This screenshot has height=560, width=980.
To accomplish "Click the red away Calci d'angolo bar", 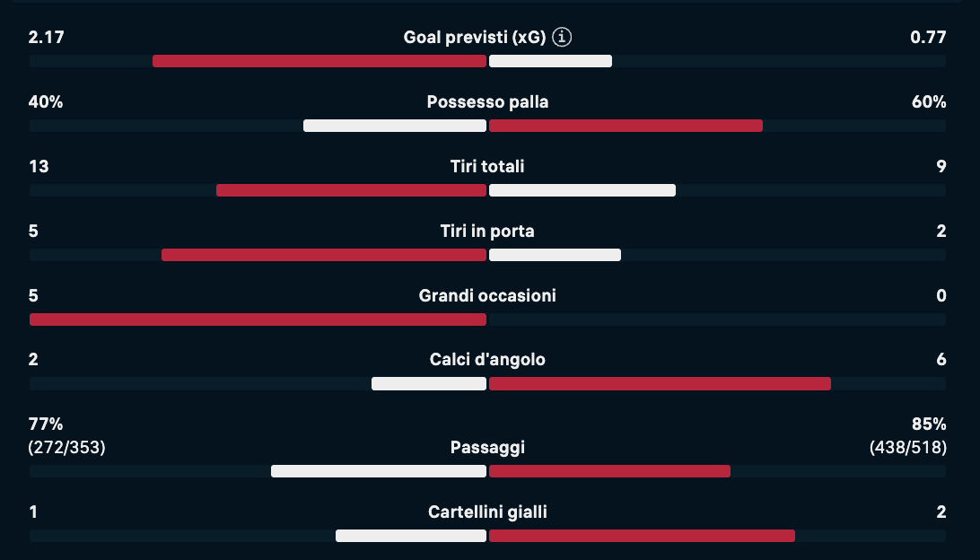I will 660,384.
